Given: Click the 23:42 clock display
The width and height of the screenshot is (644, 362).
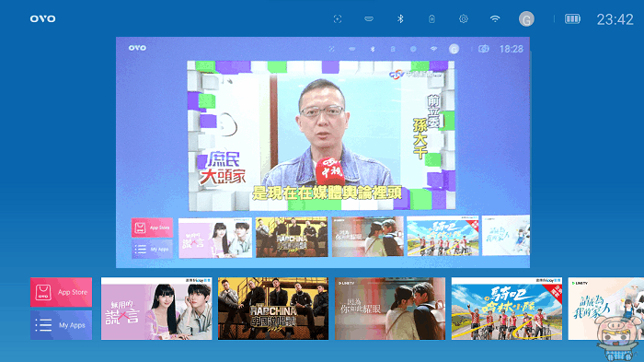Looking at the screenshot, I should point(615,19).
